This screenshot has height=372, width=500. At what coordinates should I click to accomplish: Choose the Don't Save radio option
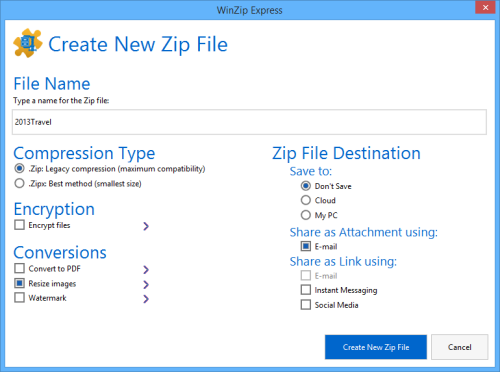coord(306,186)
